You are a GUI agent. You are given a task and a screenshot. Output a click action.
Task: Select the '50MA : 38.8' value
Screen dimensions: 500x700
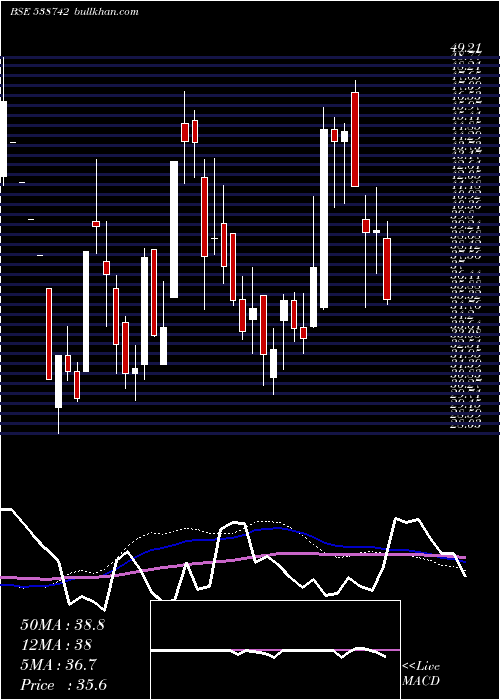(x=62, y=625)
